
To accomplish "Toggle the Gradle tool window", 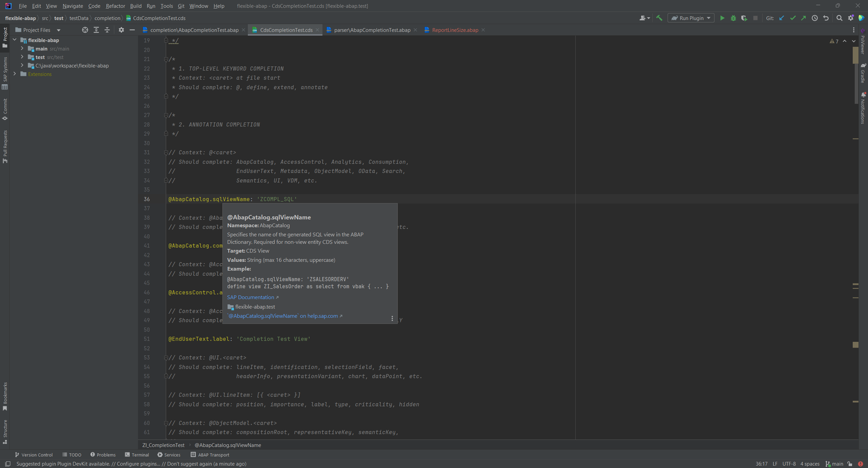I will tap(863, 73).
